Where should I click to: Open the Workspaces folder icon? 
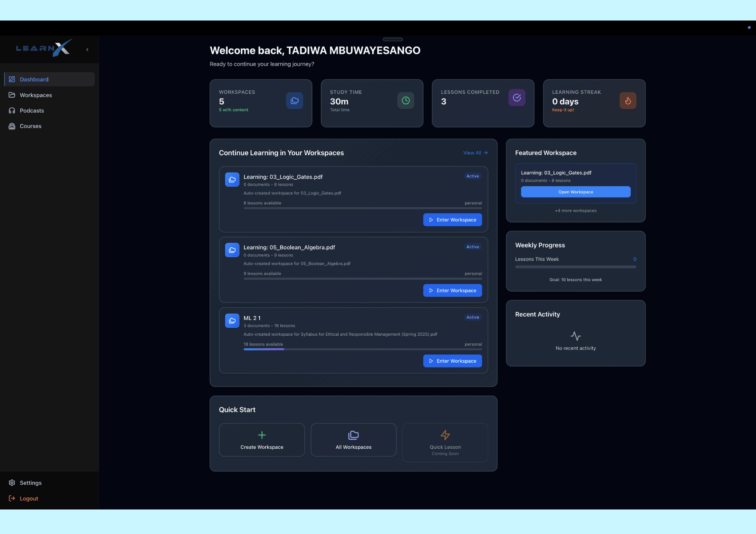[x=12, y=95]
